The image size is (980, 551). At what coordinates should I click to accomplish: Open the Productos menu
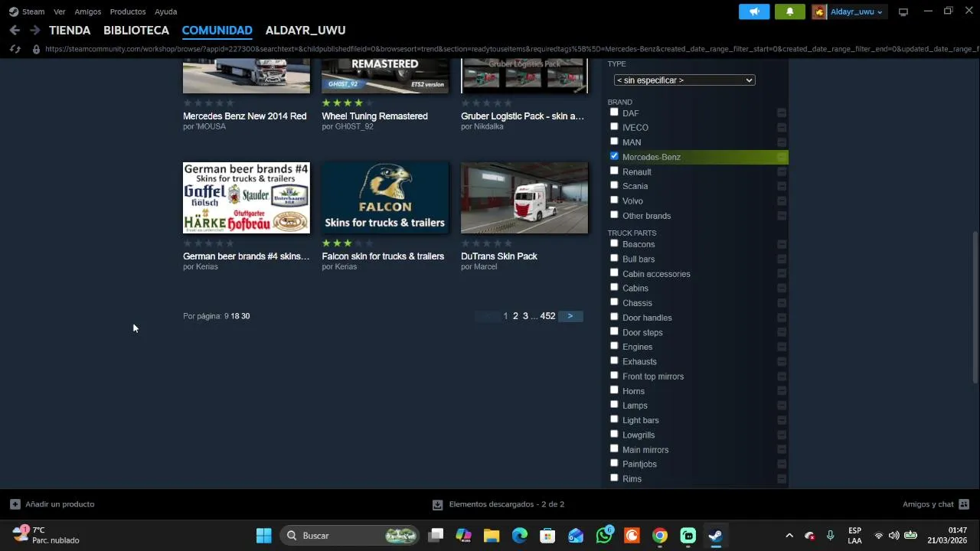point(128,11)
